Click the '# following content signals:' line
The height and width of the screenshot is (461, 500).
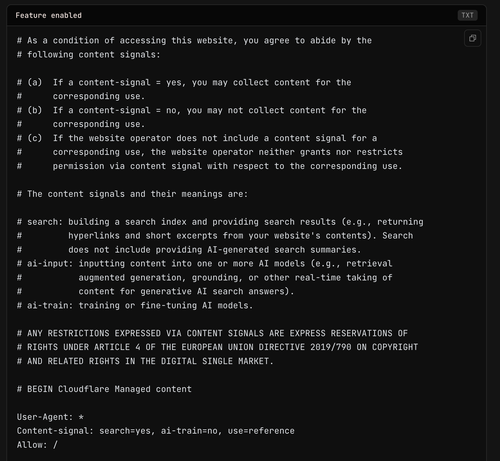(x=89, y=55)
